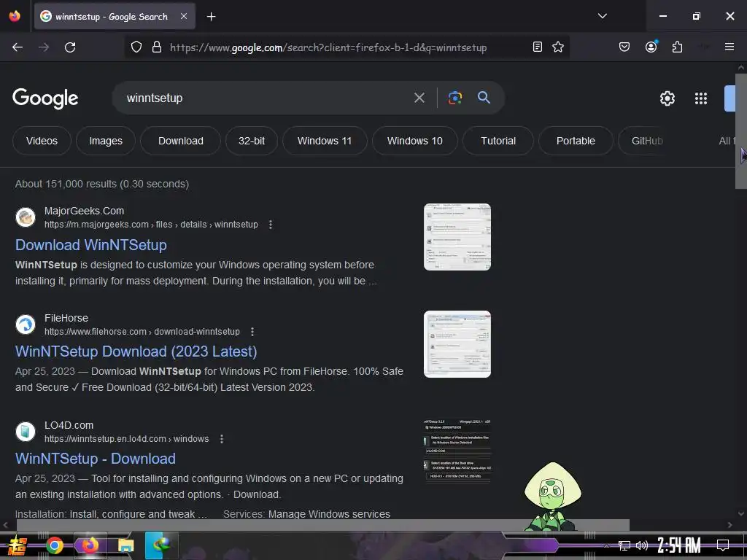Screen dimensions: 747x560
Task: Click the scroll down arrow
Action: 741,513
